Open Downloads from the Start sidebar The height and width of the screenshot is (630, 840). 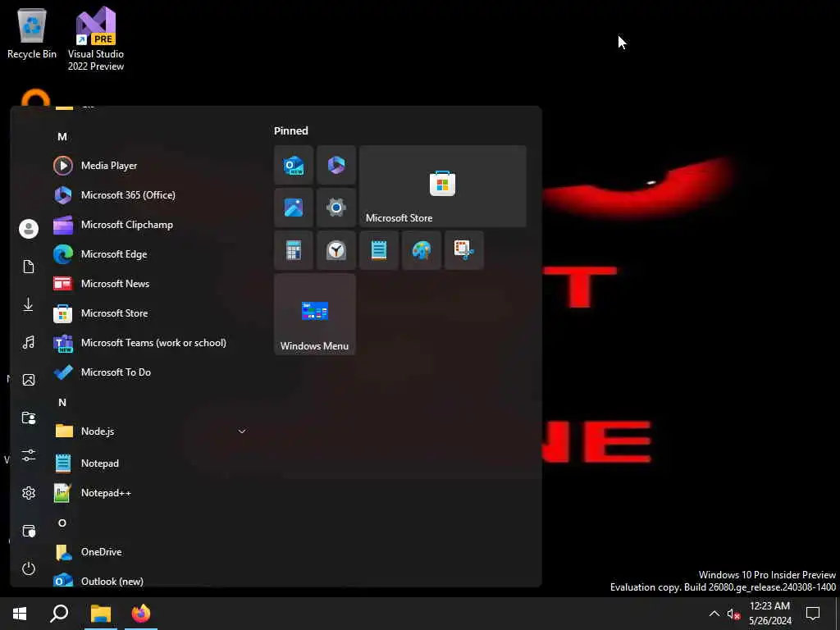(29, 305)
